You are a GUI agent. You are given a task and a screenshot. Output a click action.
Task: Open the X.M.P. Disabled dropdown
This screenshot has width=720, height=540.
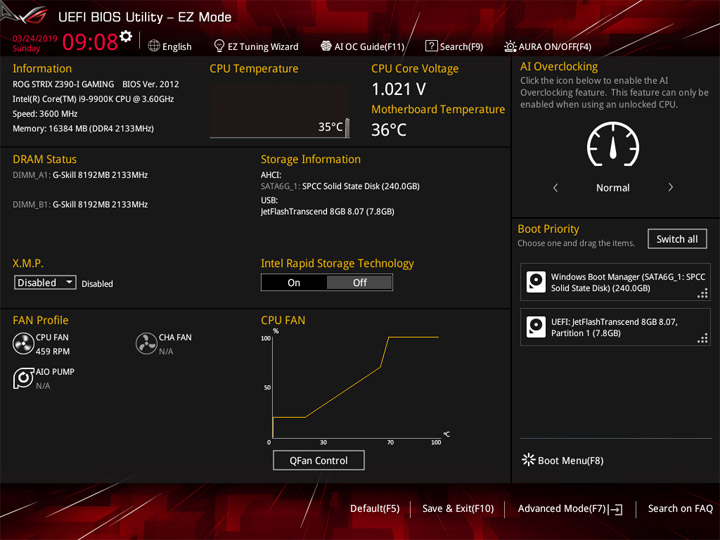point(45,282)
